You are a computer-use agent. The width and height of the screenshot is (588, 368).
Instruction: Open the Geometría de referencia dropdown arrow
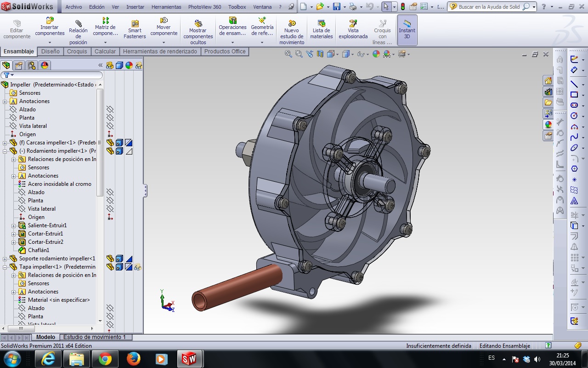coord(262,42)
